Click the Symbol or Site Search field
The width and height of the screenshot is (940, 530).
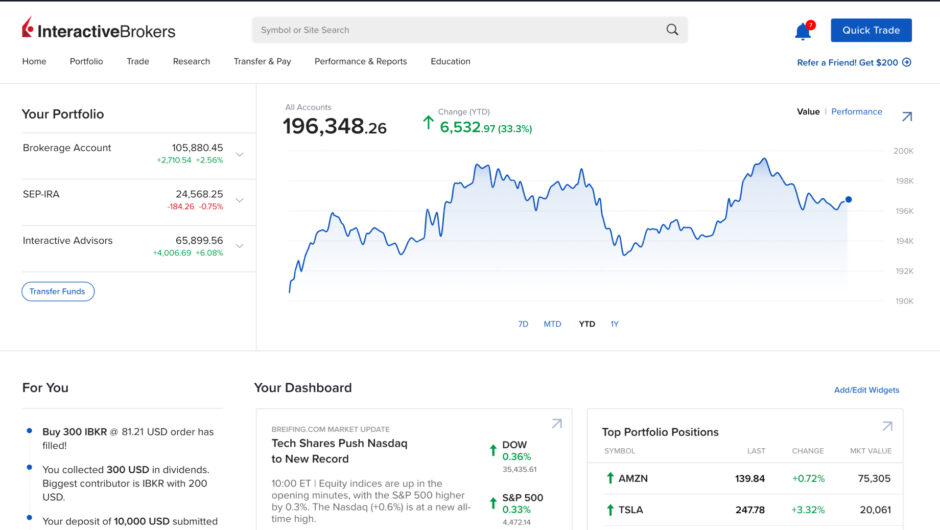pyautogui.click(x=469, y=30)
